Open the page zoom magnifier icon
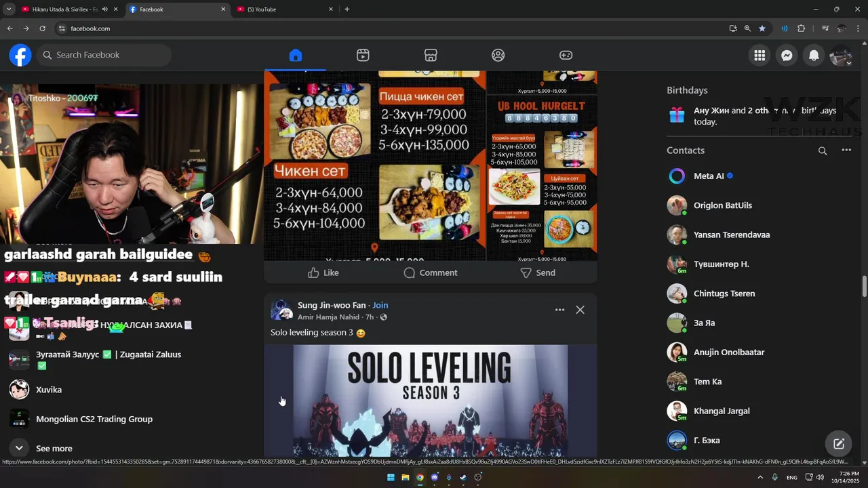Screen dimensions: 868x488 (747, 28)
